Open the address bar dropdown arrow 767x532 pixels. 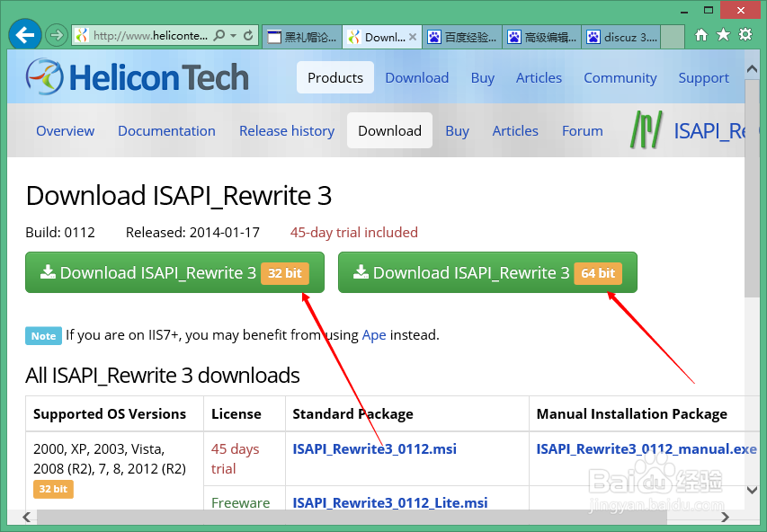tap(233, 36)
